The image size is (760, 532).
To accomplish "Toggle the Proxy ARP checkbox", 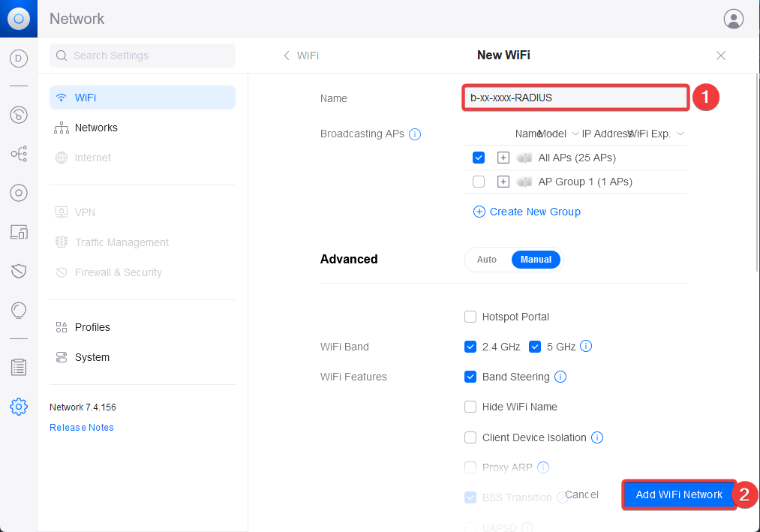I will [x=470, y=467].
